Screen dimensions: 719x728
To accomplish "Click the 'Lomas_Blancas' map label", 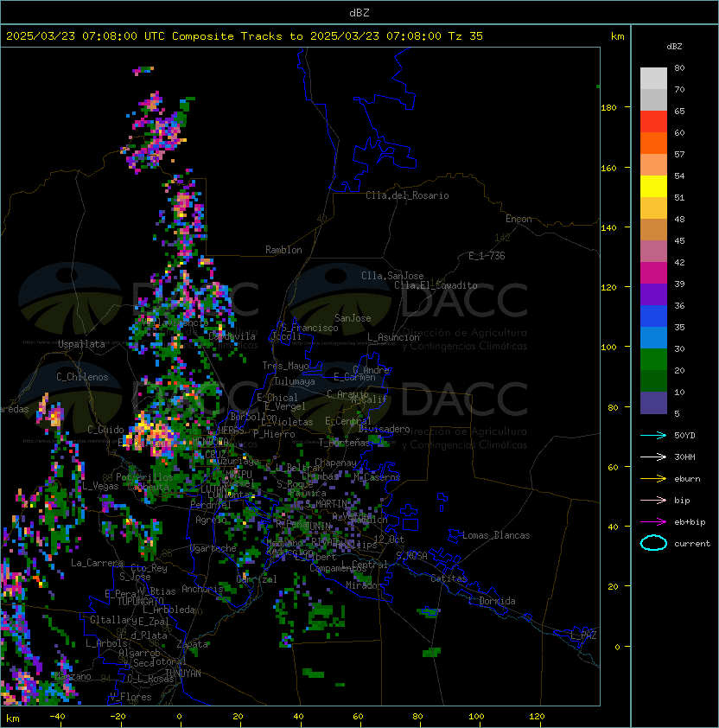I will coord(496,535).
